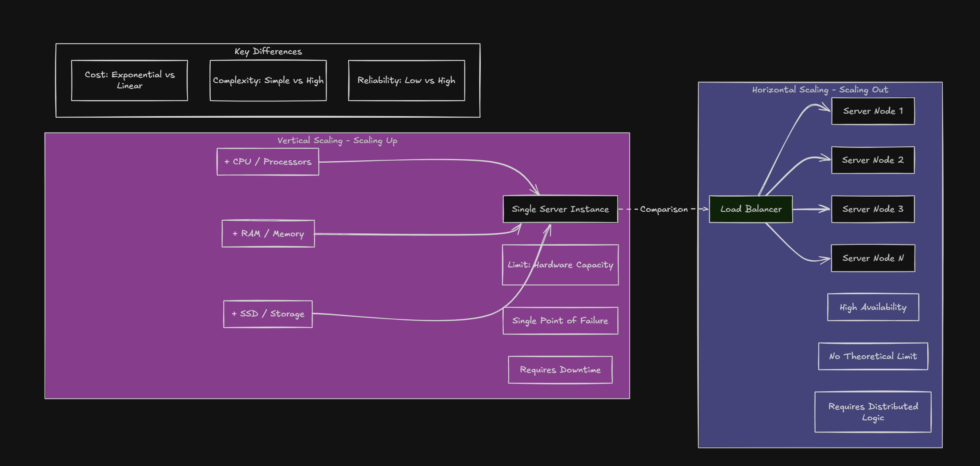Select the 'Server Node N' box
This screenshot has height=466, width=980.
pos(873,258)
